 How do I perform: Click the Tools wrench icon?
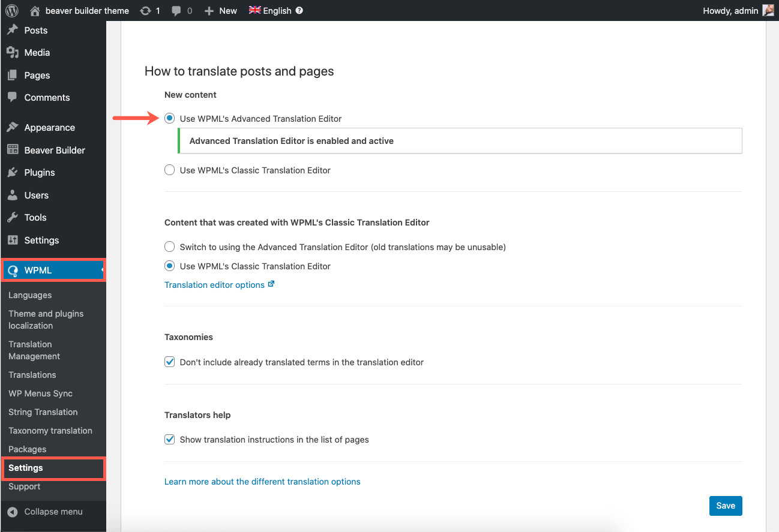coord(13,217)
